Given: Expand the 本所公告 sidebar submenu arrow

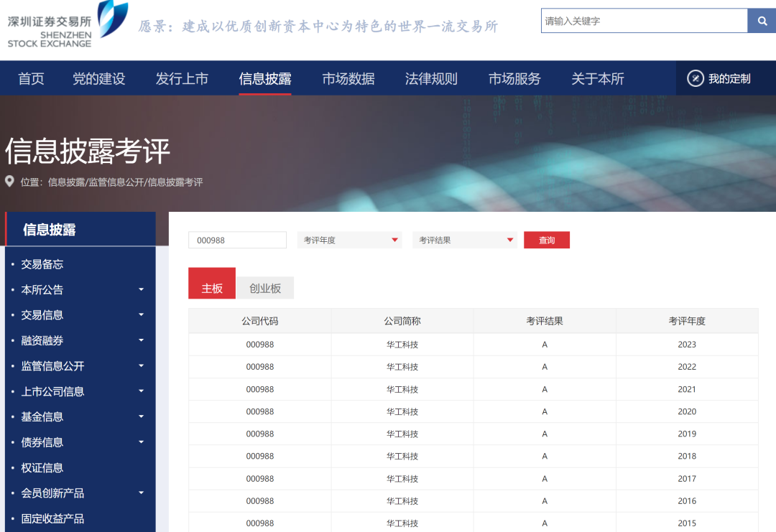Looking at the screenshot, I should pyautogui.click(x=141, y=289).
